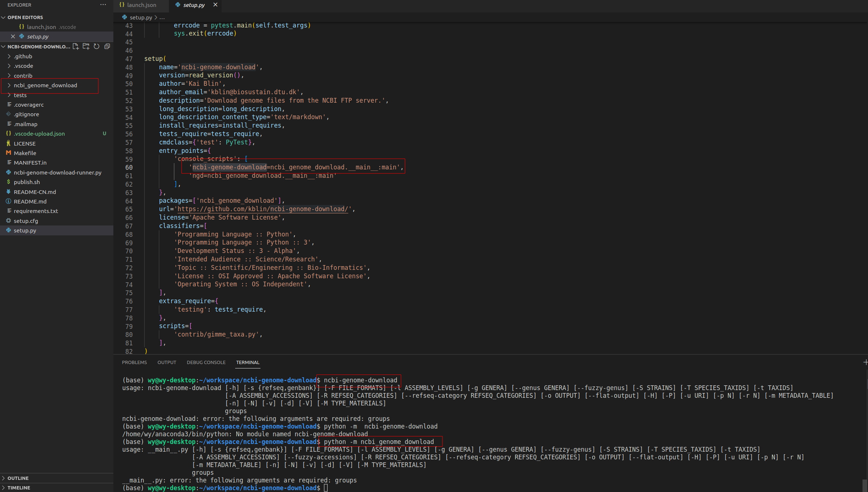
Task: Click the .coveragerc file icon
Action: point(9,104)
